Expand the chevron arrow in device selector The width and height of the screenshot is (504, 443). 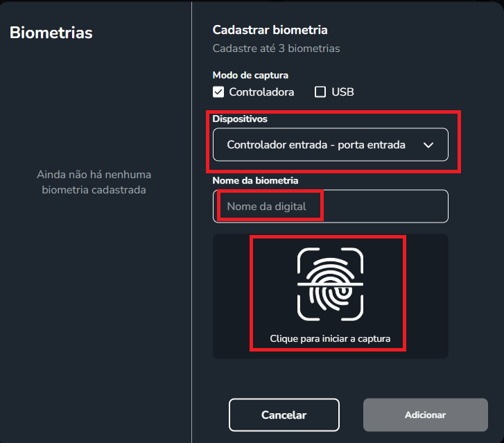pyautogui.click(x=428, y=146)
